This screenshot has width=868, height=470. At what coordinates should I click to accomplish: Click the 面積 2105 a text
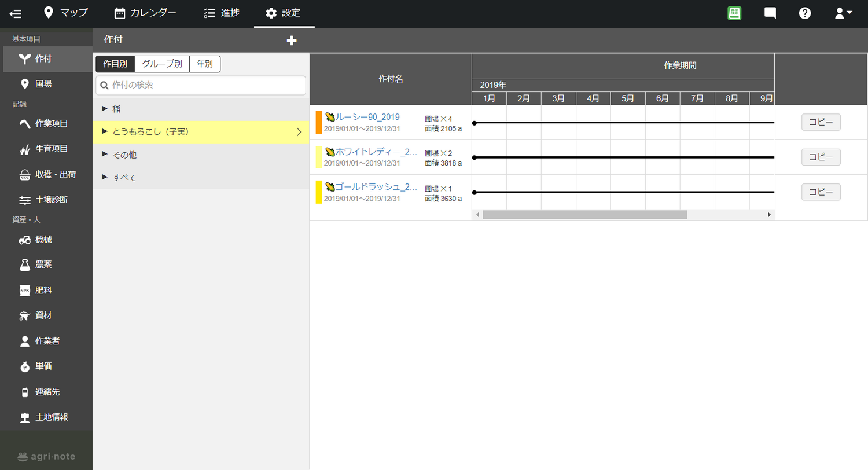443,128
